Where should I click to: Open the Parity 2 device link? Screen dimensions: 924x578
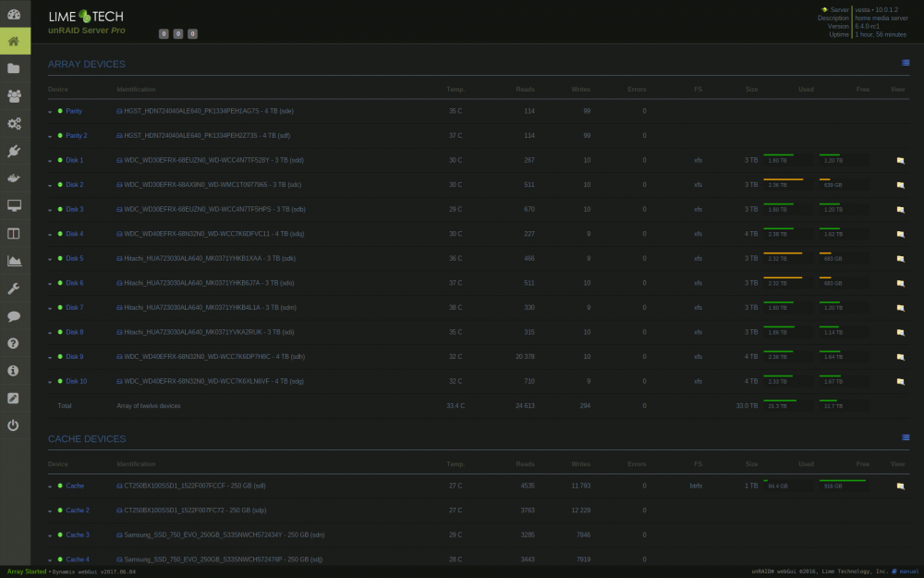(76, 136)
